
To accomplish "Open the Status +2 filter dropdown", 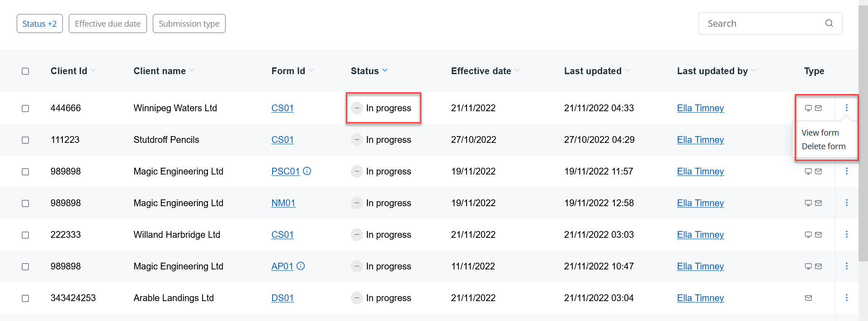I will click(x=40, y=24).
